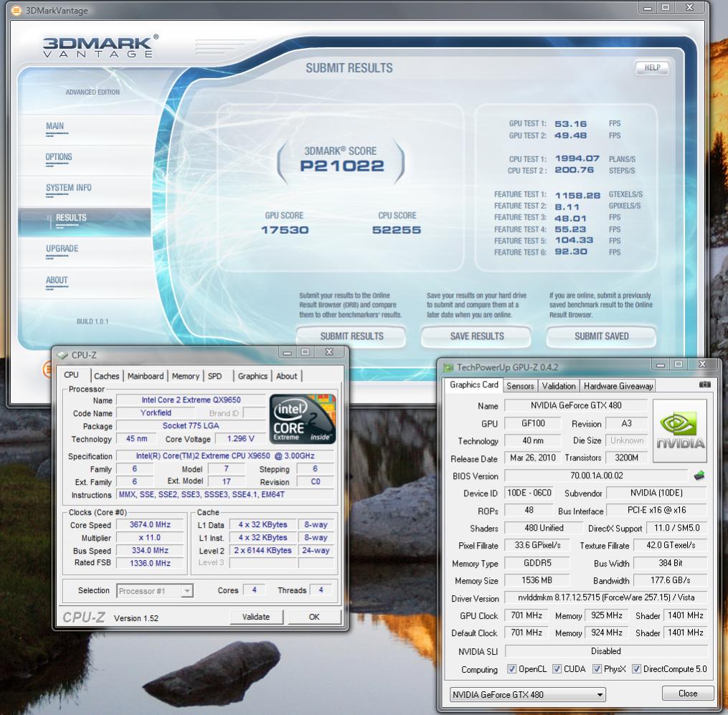
Task: Click the NVIDIA SLI field showing Disabled
Action: (606, 651)
